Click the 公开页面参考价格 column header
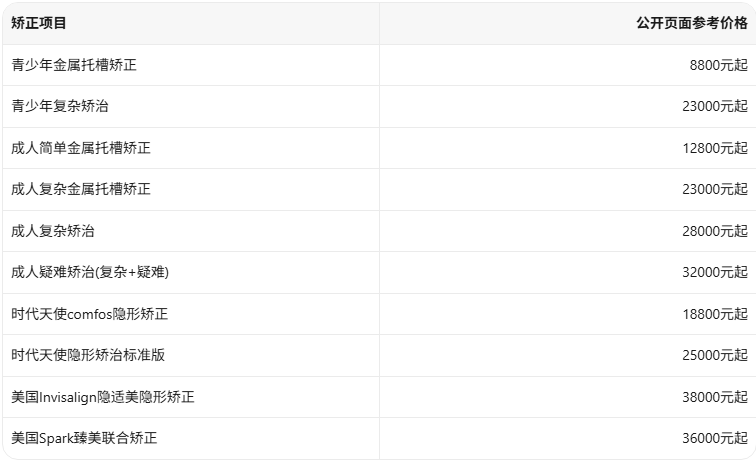The width and height of the screenshot is (756, 462). click(692, 23)
